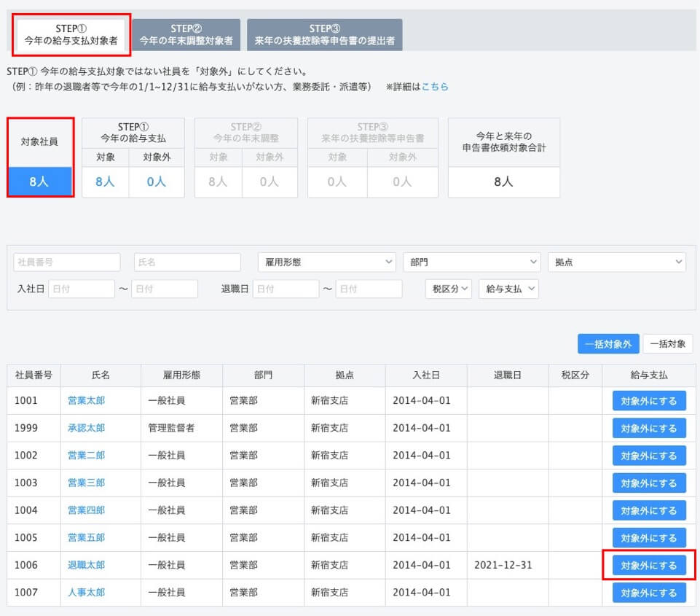
Task: Expand the 拠点 filter dropdown
Action: (x=616, y=262)
